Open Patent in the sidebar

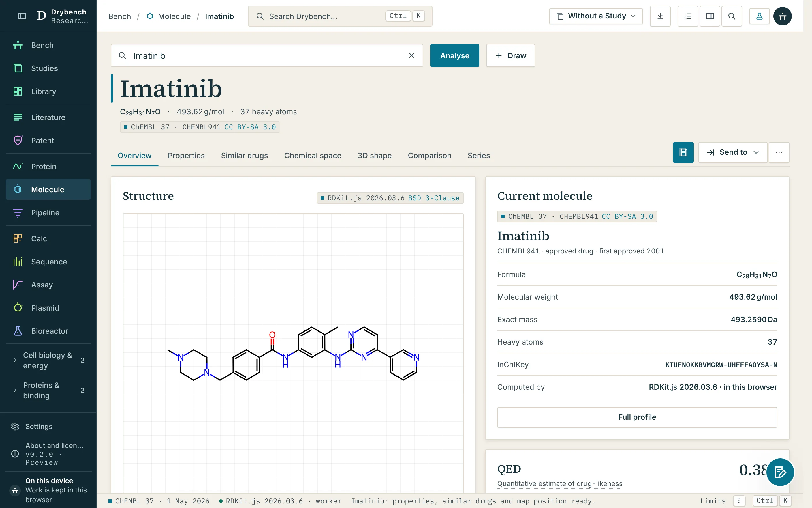pyautogui.click(x=48, y=141)
